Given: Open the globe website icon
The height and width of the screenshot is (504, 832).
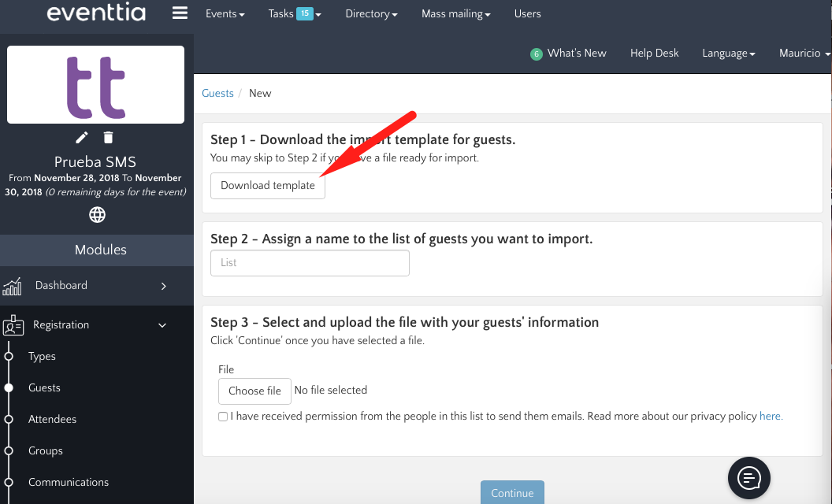Looking at the screenshot, I should coord(97,214).
